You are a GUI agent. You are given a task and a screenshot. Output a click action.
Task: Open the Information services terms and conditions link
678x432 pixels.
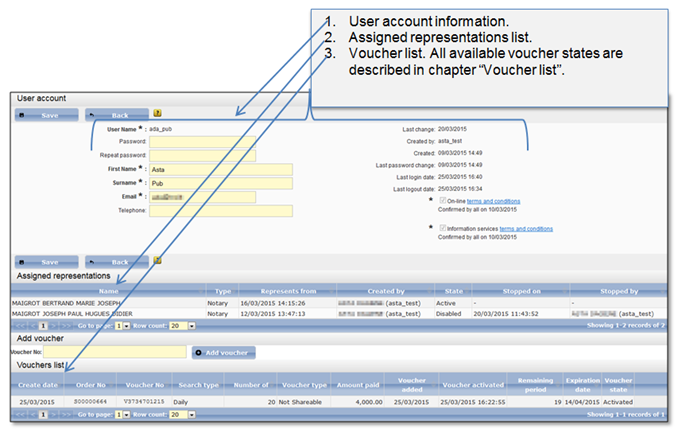click(x=526, y=228)
